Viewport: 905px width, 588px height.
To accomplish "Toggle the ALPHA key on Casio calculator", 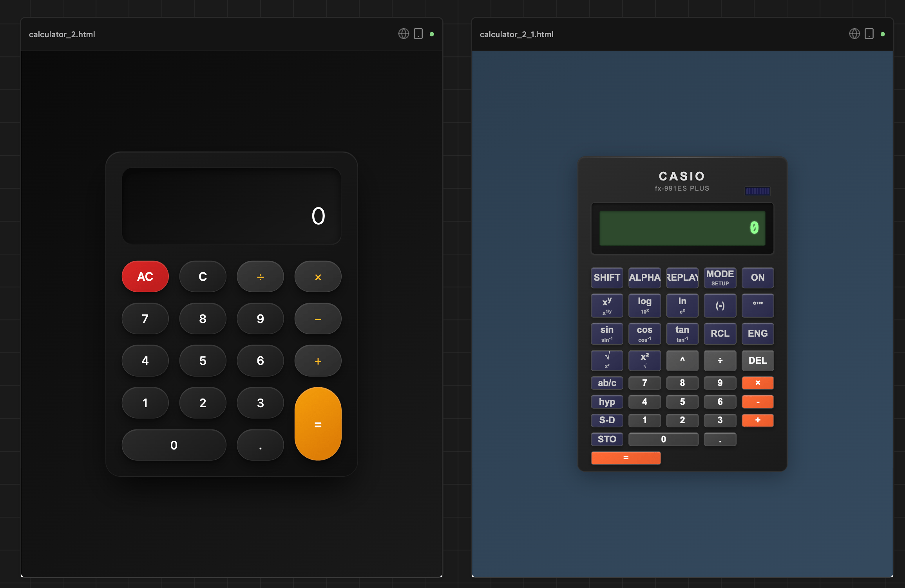I will click(x=644, y=278).
